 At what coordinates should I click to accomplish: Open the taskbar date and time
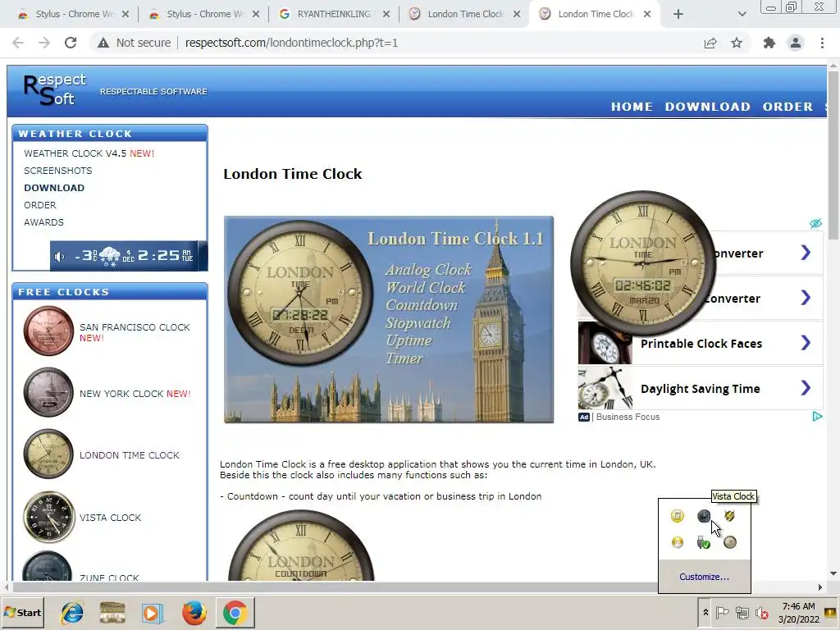pos(798,612)
